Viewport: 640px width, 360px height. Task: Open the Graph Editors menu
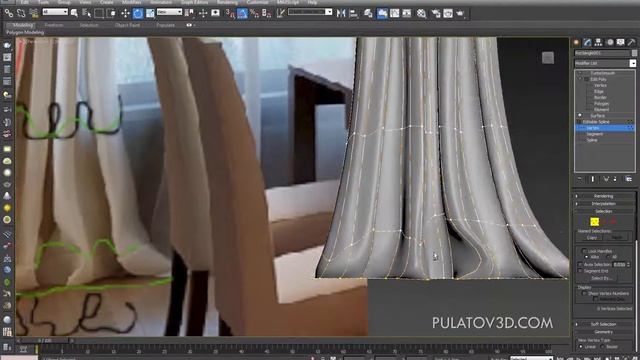194,2
